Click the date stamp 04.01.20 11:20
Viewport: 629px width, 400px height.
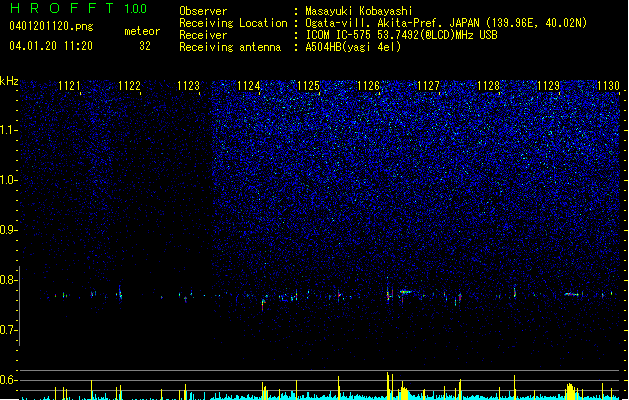pos(51,46)
